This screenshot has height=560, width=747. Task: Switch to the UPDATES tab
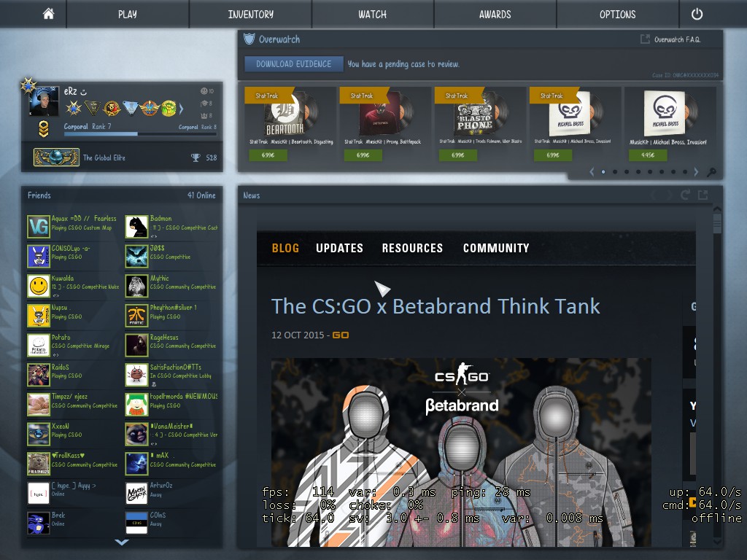point(340,248)
